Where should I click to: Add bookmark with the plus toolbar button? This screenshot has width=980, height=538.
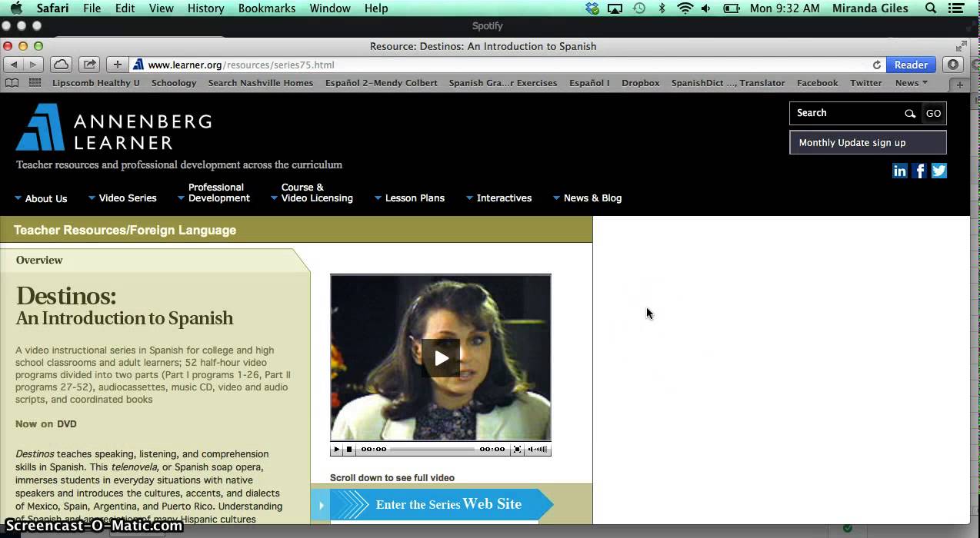[x=117, y=65]
